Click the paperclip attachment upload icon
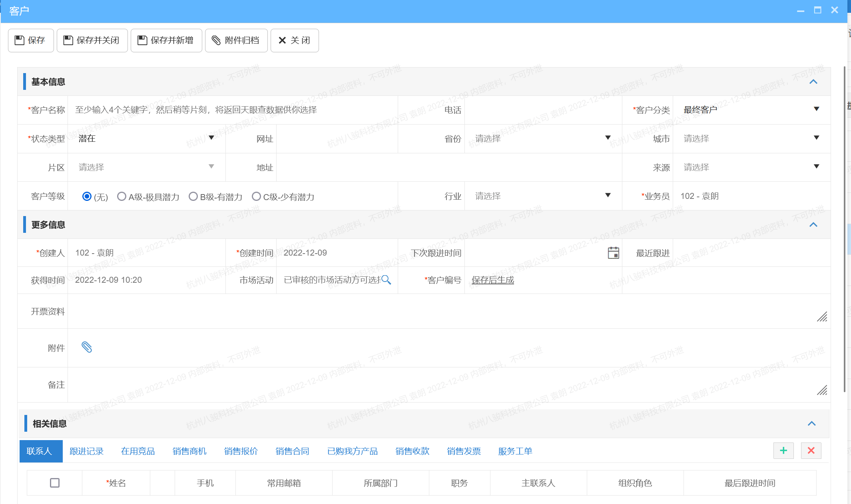Viewport: 851px width, 504px height. 87,347
